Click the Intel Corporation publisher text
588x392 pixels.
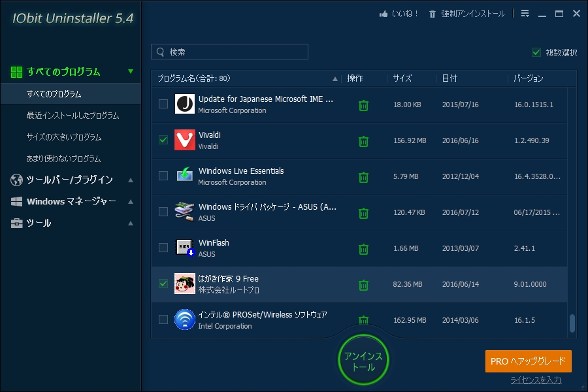(x=225, y=326)
